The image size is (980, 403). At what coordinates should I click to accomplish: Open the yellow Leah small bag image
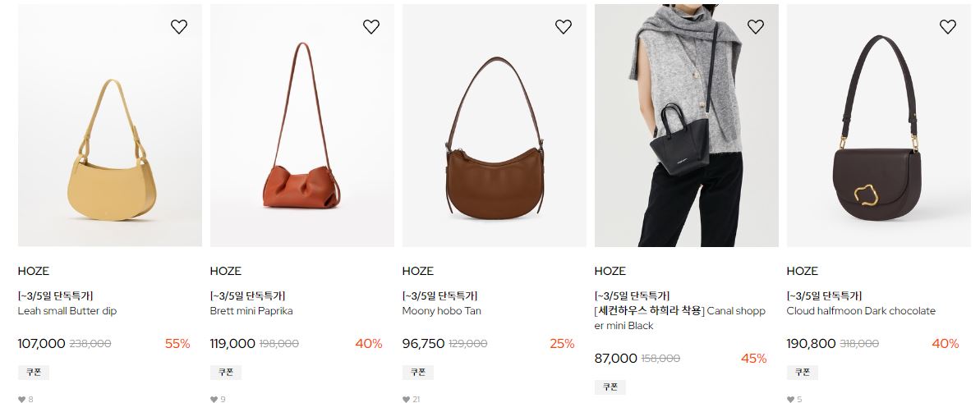tap(110, 125)
